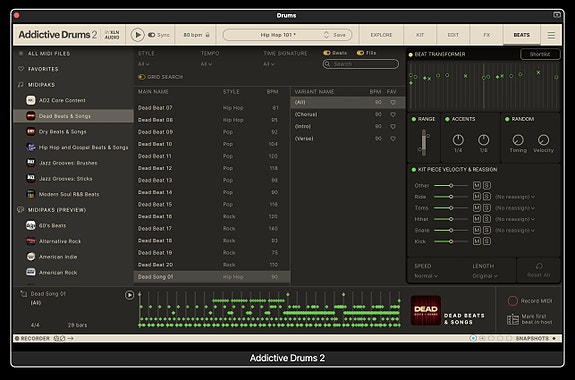Toggle the Sync switch
The image size is (575, 380).
[x=151, y=35]
